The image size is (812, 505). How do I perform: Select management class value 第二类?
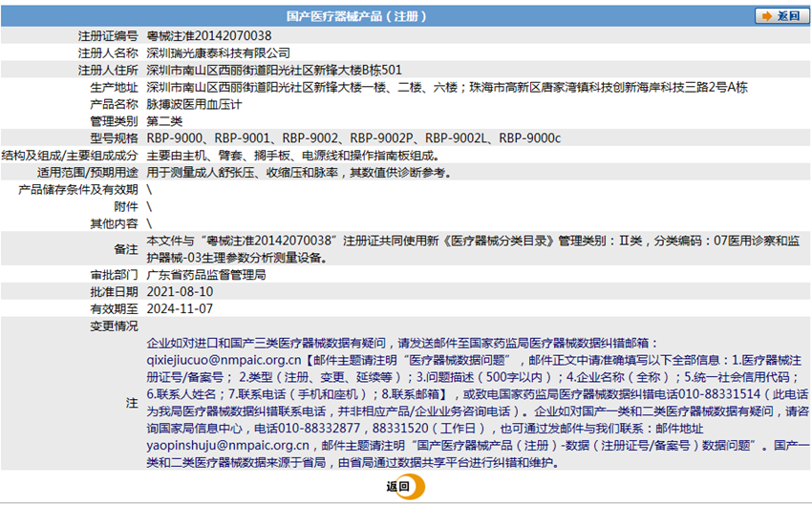(164, 121)
